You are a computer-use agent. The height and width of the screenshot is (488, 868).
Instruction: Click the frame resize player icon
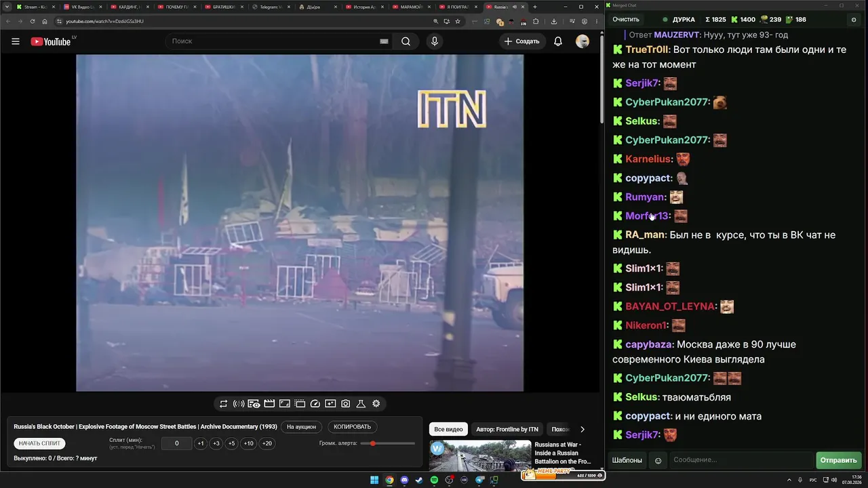click(285, 404)
